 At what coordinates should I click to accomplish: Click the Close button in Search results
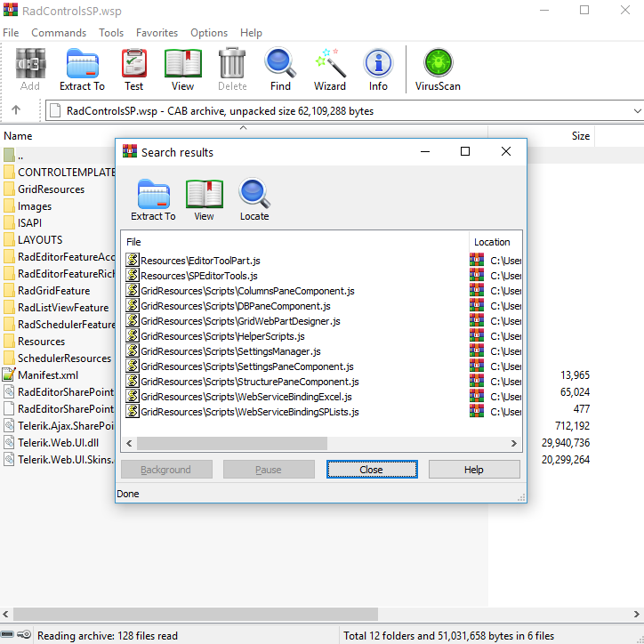click(372, 470)
